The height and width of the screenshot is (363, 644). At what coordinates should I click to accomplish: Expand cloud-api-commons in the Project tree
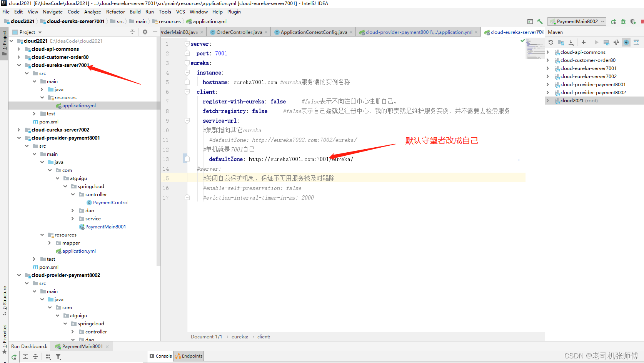click(x=19, y=49)
